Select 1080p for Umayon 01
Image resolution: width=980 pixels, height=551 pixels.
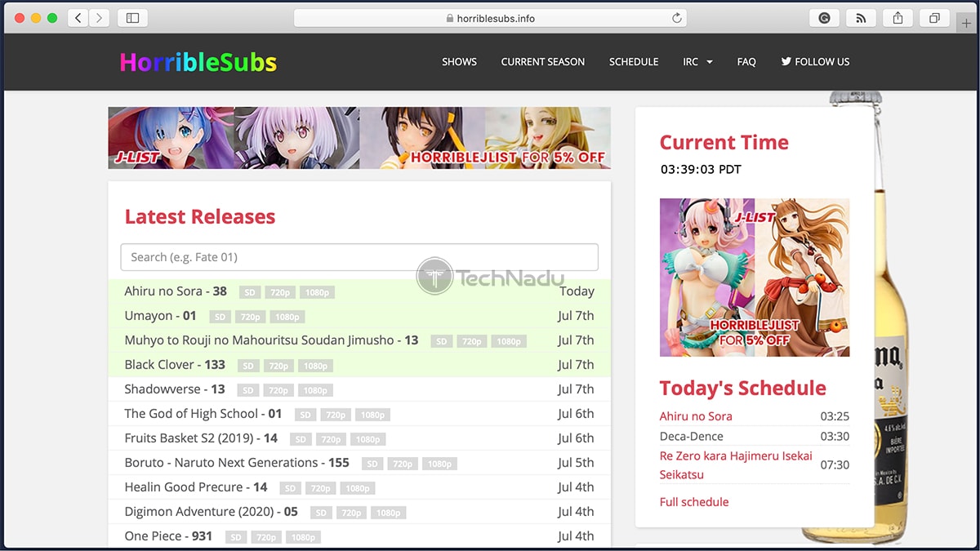[x=287, y=317]
